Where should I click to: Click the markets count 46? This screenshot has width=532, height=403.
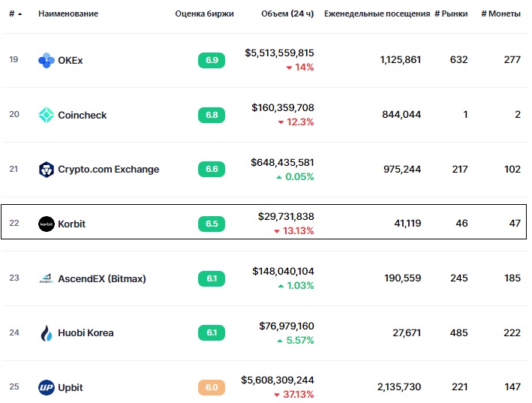point(461,224)
